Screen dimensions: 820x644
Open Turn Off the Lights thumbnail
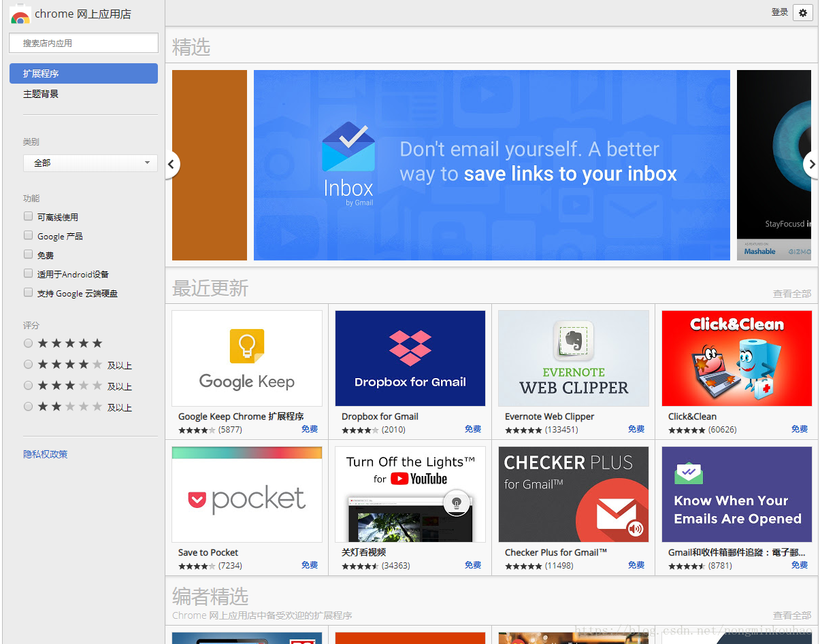click(410, 494)
